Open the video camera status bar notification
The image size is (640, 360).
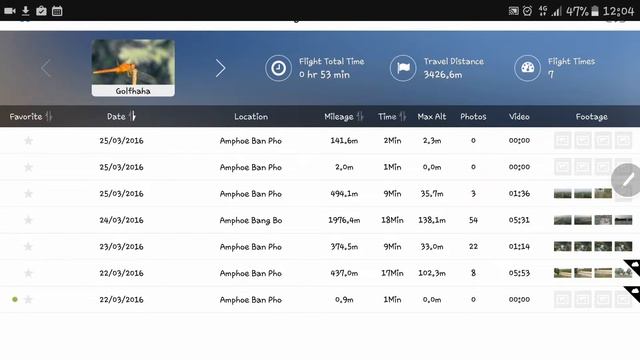coord(10,11)
